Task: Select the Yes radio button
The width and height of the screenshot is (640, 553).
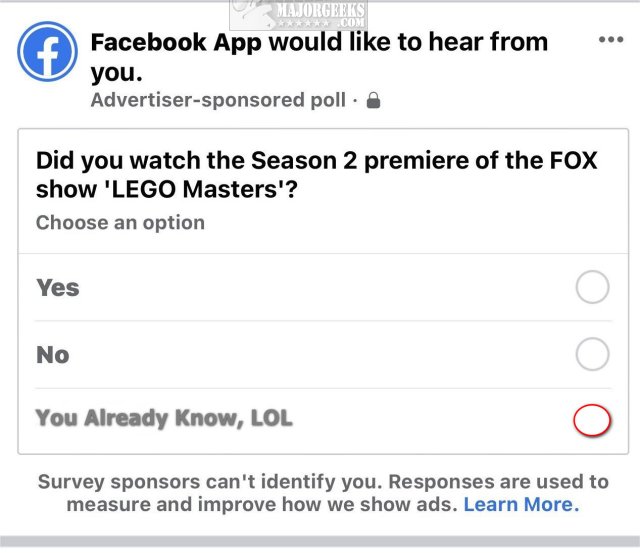Action: 593,287
